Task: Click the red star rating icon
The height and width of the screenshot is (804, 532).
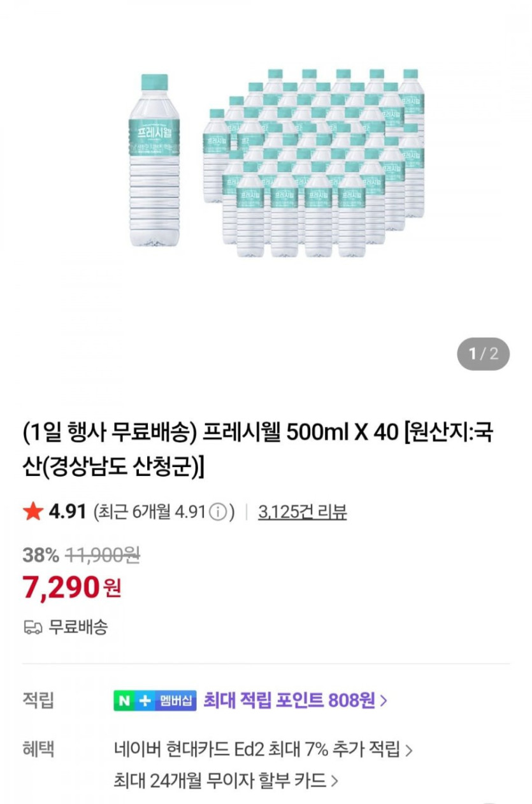Action: click(x=32, y=512)
